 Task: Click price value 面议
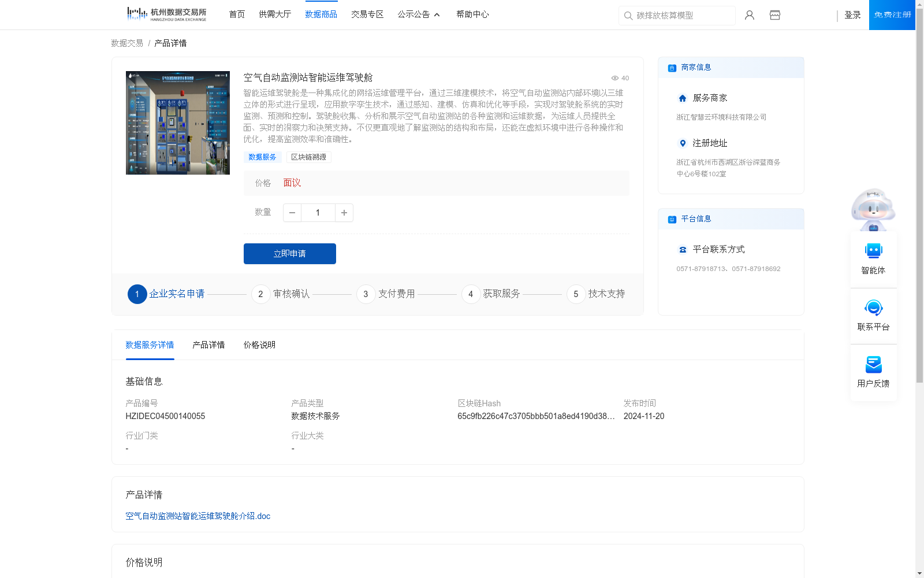point(292,183)
